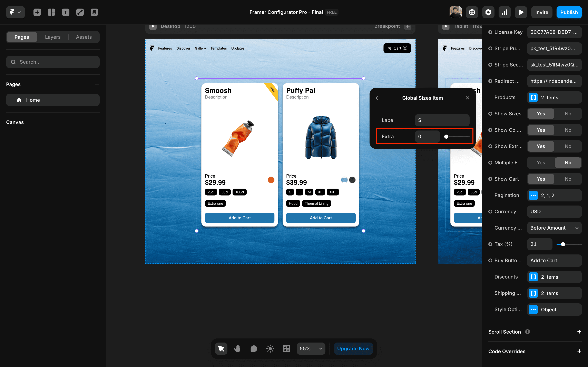Screen dimensions: 588x367
Task: Set Show Cart to No
Action: pos(568,179)
